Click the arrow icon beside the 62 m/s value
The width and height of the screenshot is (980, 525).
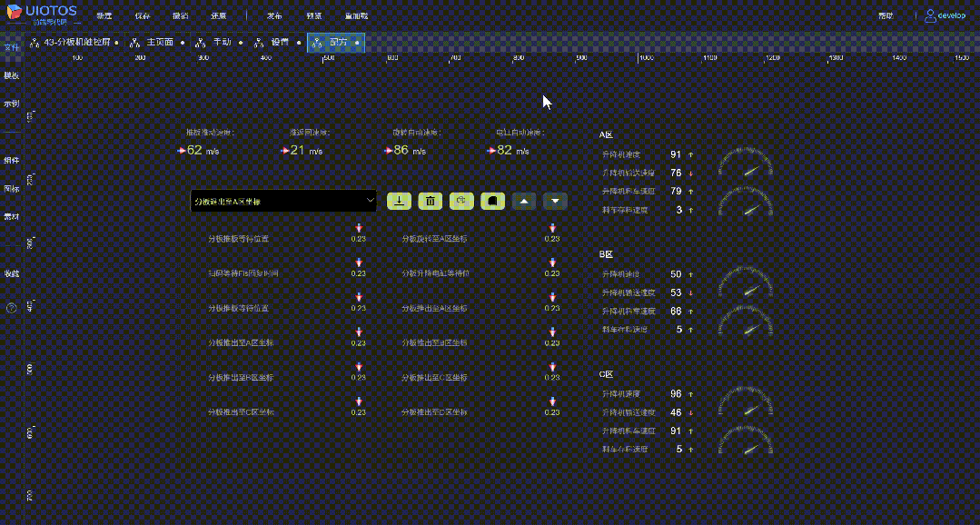(182, 151)
